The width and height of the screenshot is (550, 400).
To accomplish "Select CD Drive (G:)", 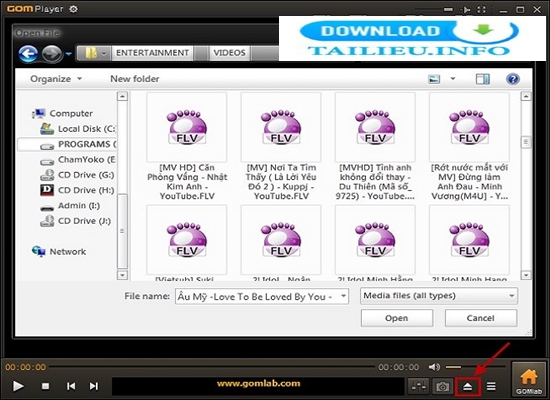I will (77, 175).
